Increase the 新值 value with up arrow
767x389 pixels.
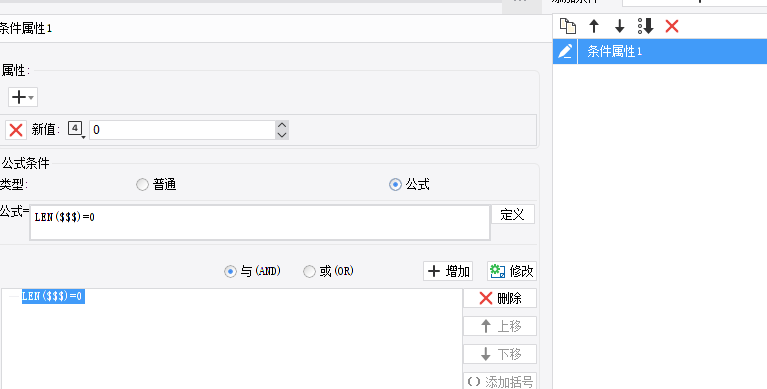[282, 125]
